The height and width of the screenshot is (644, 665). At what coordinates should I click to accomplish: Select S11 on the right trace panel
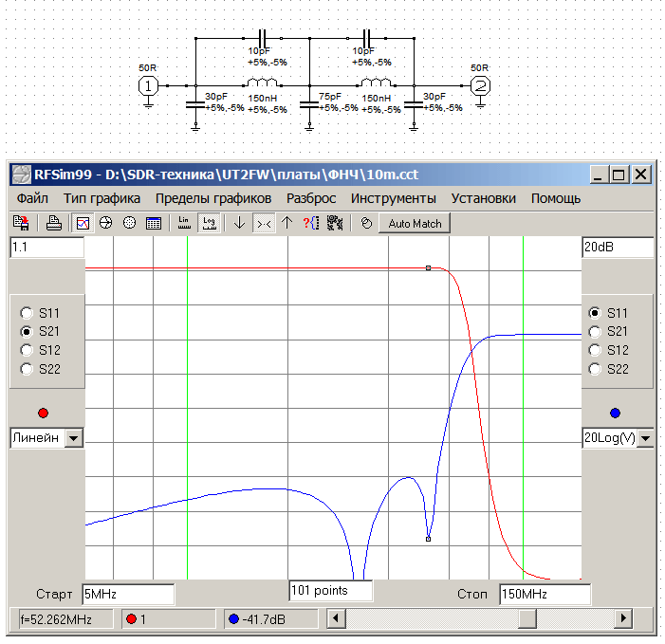coord(595,313)
